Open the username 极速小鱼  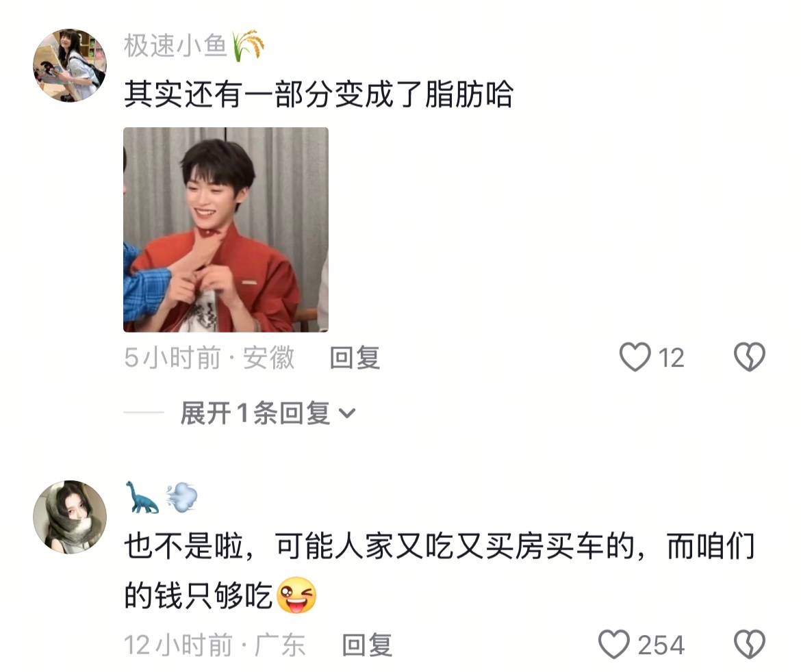176,46
